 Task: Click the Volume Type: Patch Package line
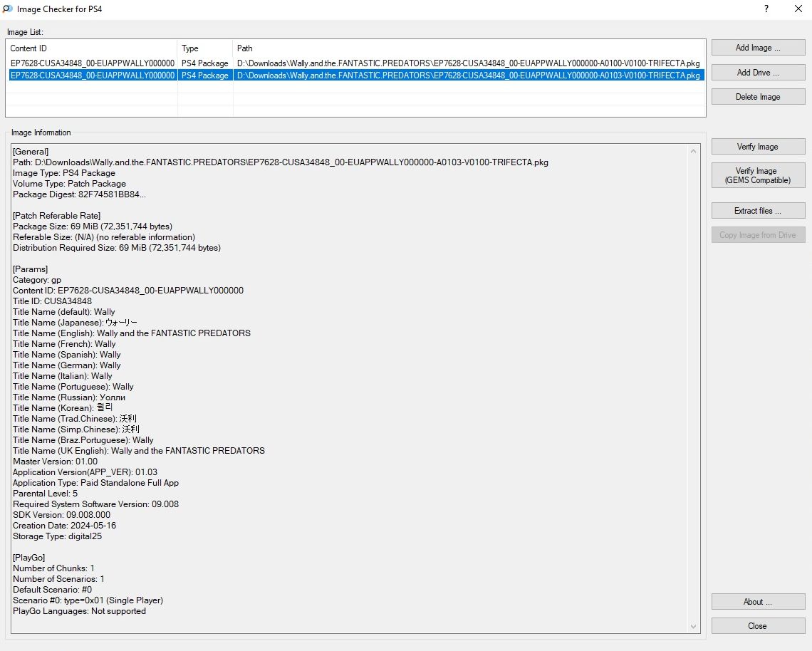(x=69, y=184)
